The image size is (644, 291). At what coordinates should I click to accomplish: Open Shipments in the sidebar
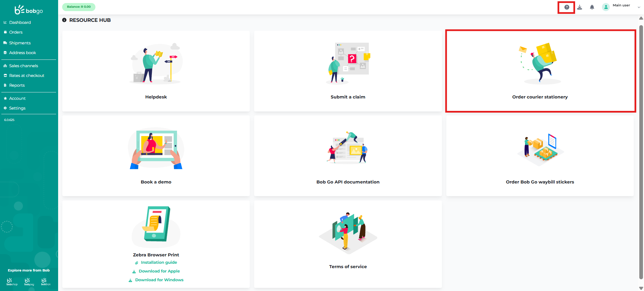[x=20, y=43]
